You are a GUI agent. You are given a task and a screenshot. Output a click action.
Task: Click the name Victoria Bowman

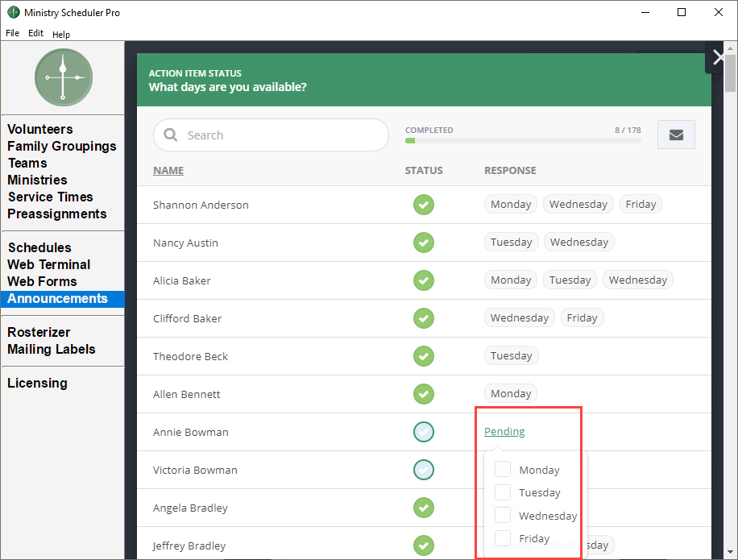[x=195, y=470]
